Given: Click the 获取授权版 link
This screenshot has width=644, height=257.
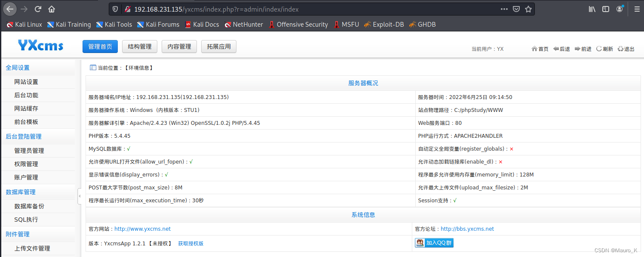Looking at the screenshot, I should [x=191, y=243].
